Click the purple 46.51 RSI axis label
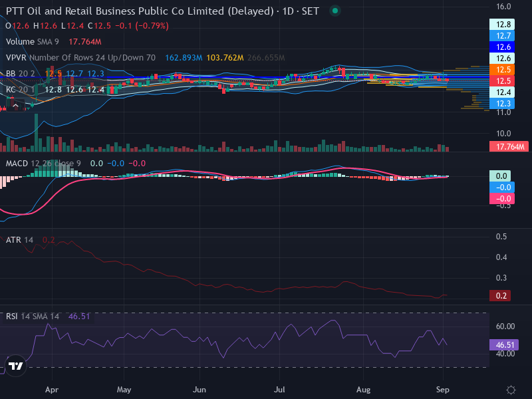The width and height of the screenshot is (532, 399). [503, 345]
